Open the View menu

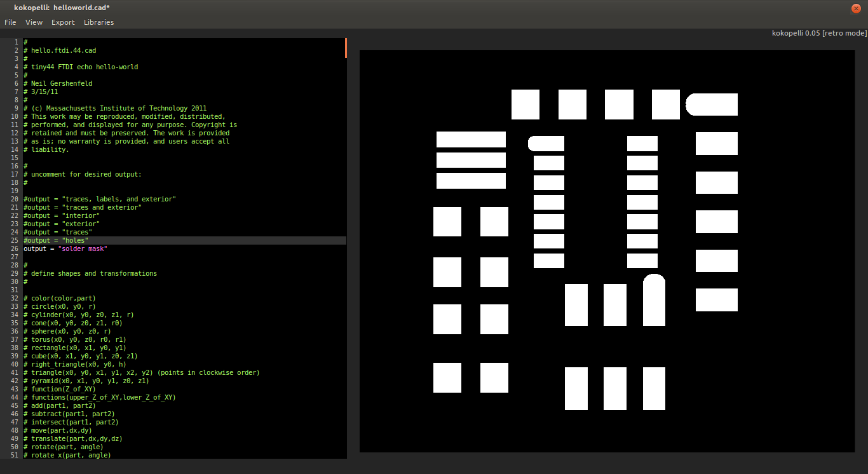coord(34,22)
